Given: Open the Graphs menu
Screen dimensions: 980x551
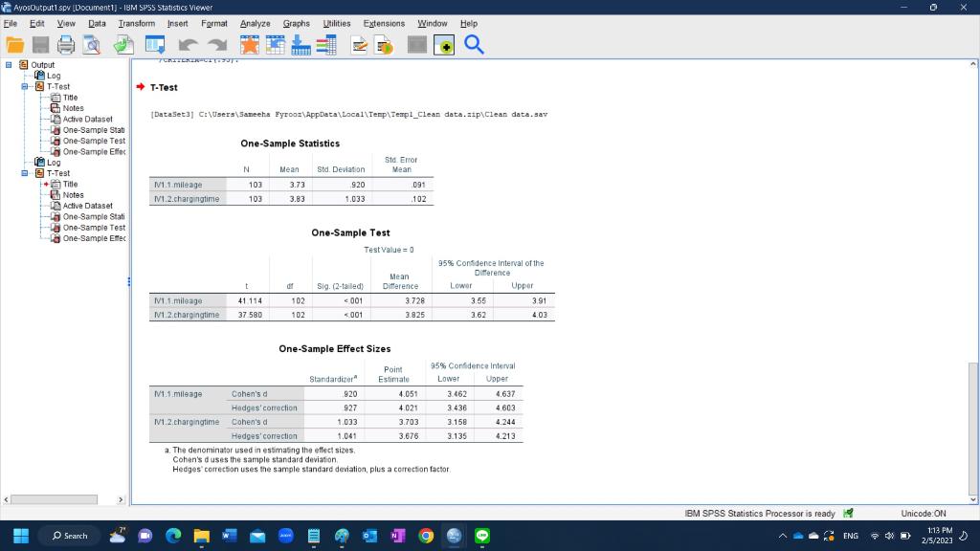Looking at the screenshot, I should tap(299, 23).
